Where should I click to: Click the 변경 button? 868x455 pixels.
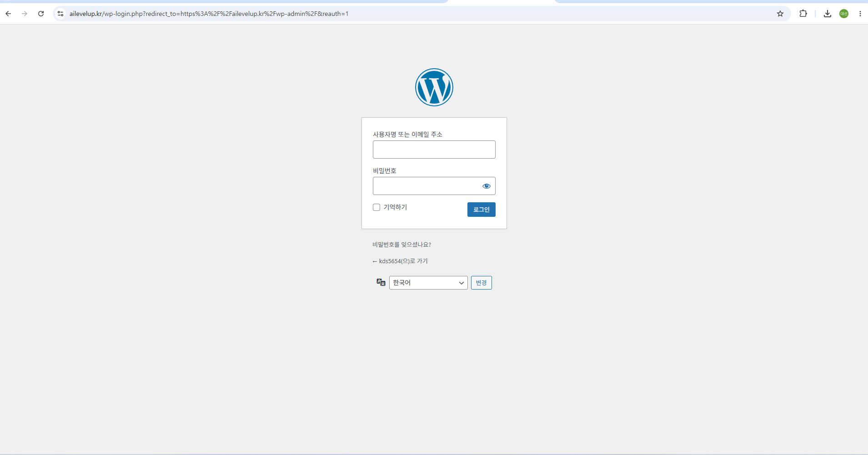click(482, 283)
